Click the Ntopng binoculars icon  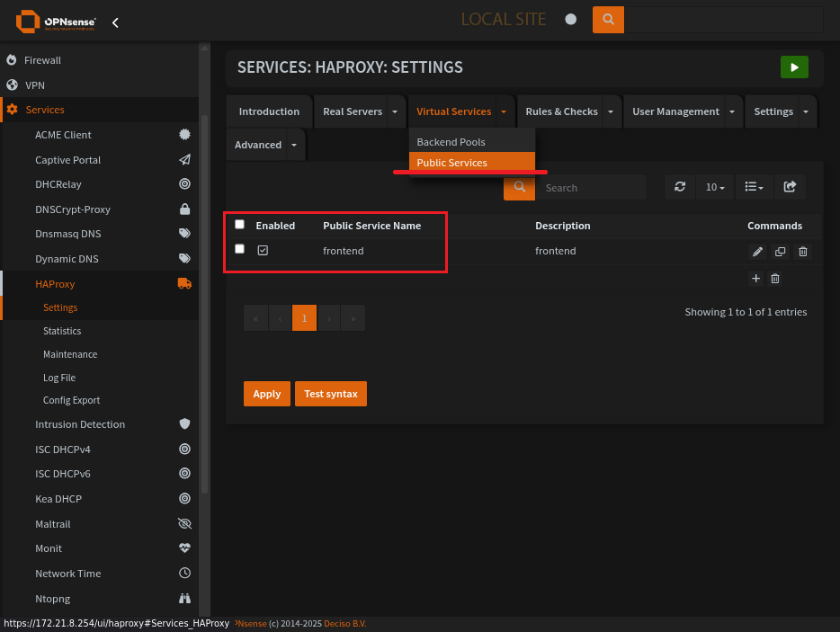pyautogui.click(x=185, y=598)
